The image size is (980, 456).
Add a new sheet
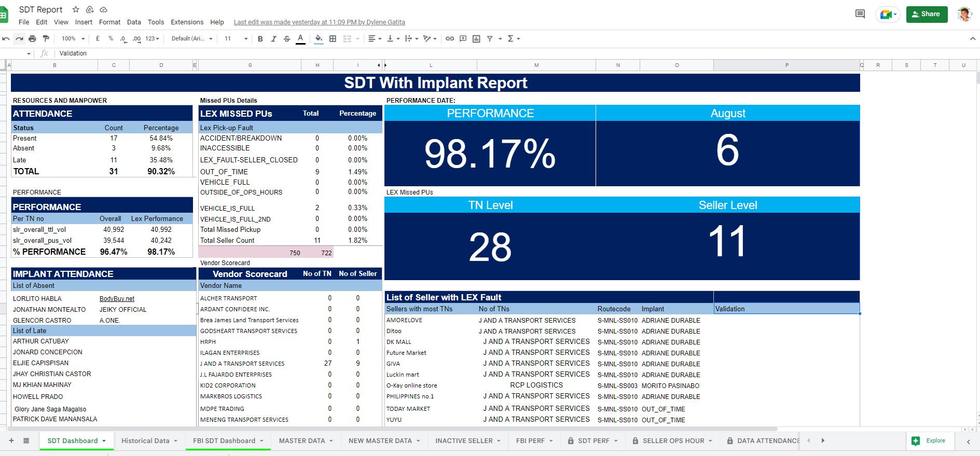tap(11, 440)
